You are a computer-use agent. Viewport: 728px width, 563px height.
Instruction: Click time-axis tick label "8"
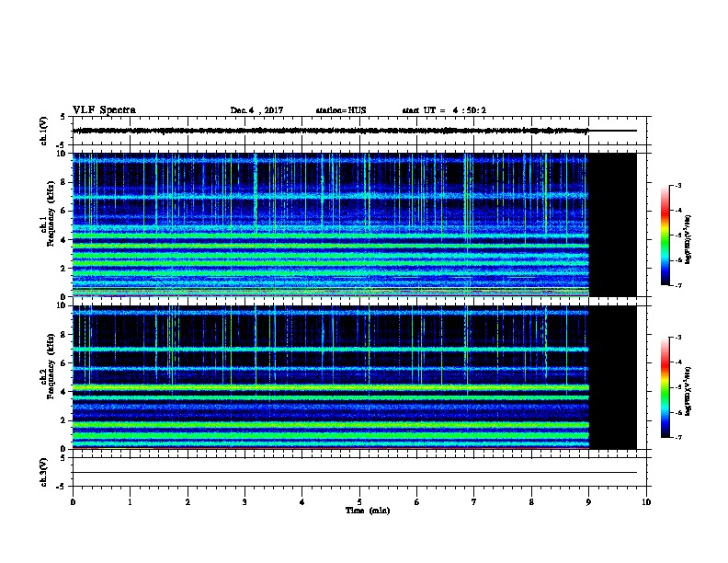(531, 502)
